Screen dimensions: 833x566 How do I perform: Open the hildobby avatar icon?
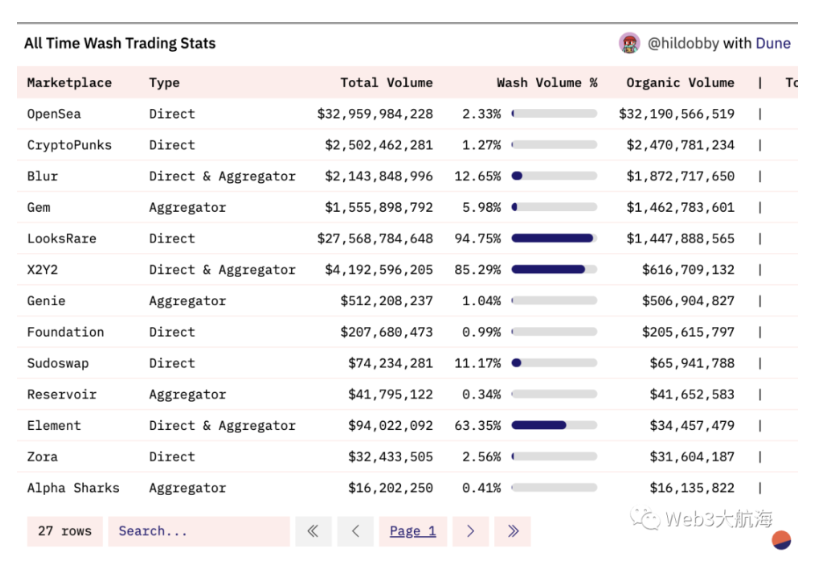click(630, 43)
